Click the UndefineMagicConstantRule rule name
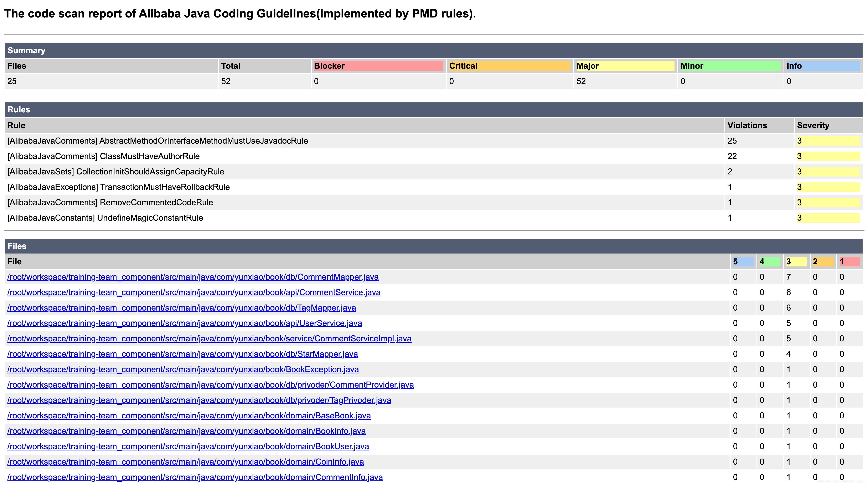The image size is (868, 485). pyautogui.click(x=150, y=218)
